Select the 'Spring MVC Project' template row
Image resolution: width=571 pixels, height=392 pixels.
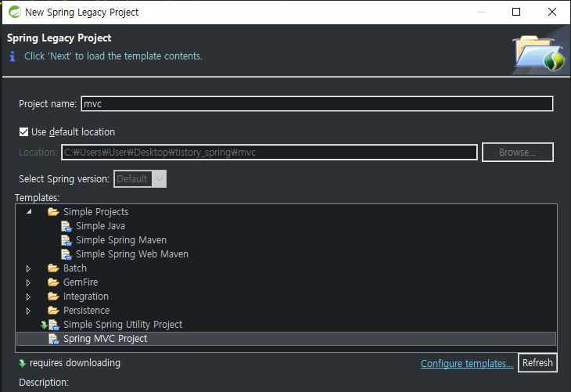coord(286,339)
